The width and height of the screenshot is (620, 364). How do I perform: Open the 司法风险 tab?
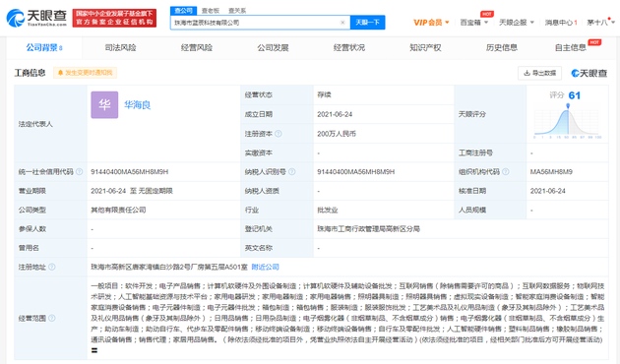[121, 48]
